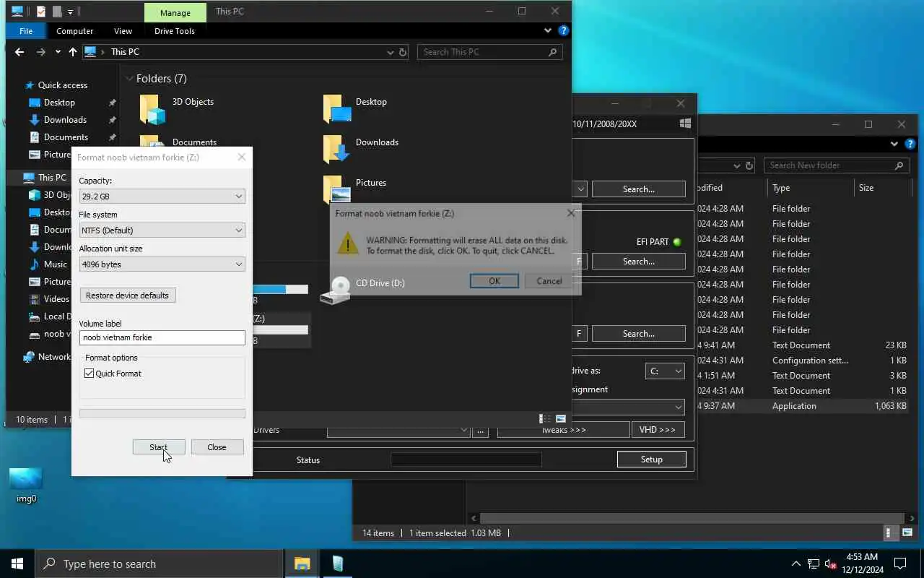
Task: Switch This PC to large icons view
Action: pyautogui.click(x=560, y=419)
